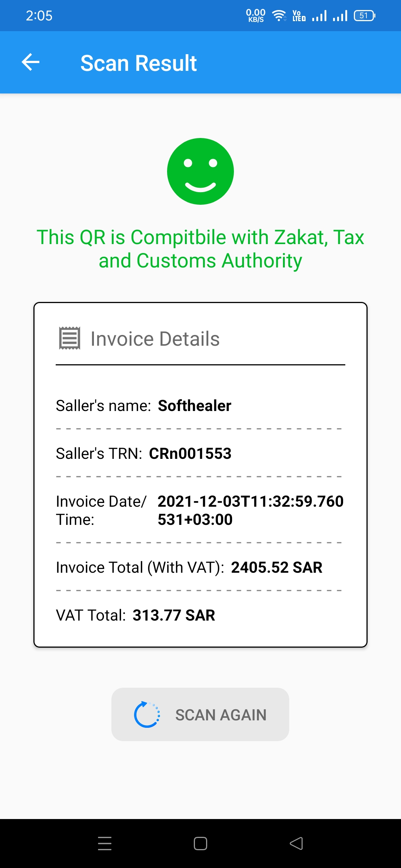The width and height of the screenshot is (401, 868).
Task: Tap the network speed KB/S indicator
Action: click(x=255, y=16)
